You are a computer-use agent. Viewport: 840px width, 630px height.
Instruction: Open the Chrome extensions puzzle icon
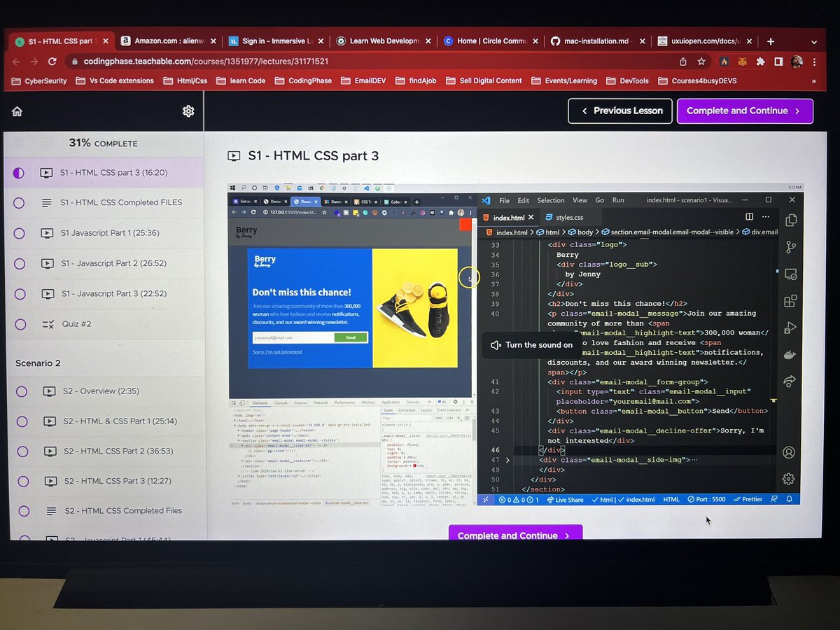pyautogui.click(x=760, y=62)
